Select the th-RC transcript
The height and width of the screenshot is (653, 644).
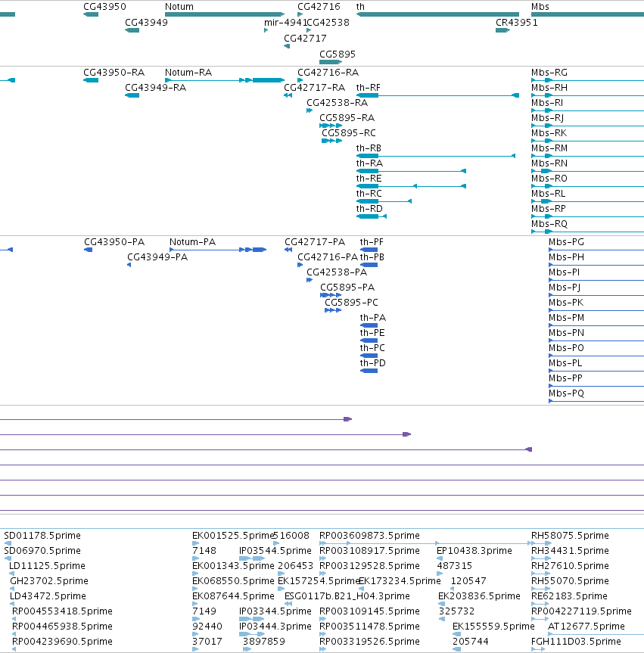point(384,201)
